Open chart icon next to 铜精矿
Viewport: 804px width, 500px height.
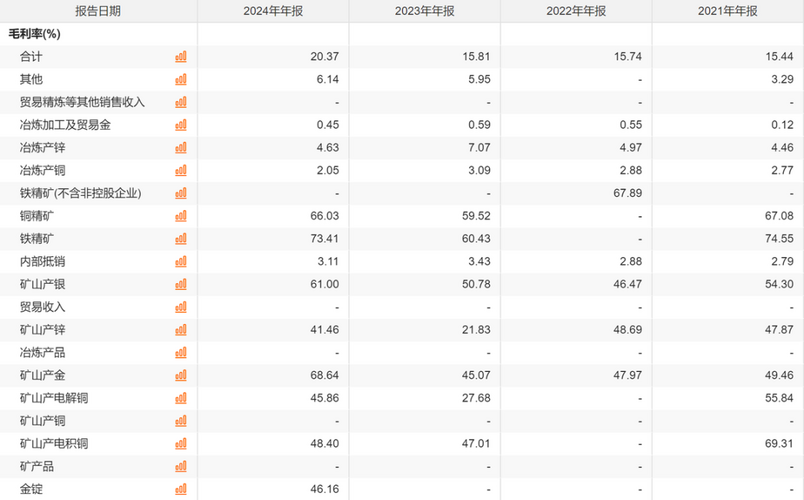tap(180, 216)
